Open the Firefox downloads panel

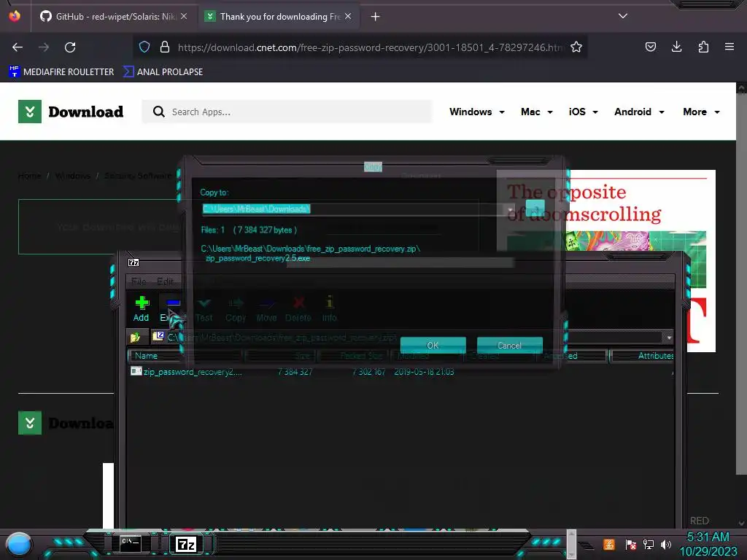pyautogui.click(x=676, y=47)
